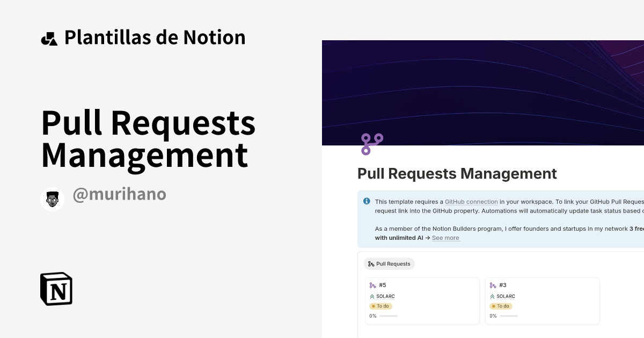Select the Plantillas de Notion logo icon
Viewport: 644px width, 338px height.
(49, 38)
